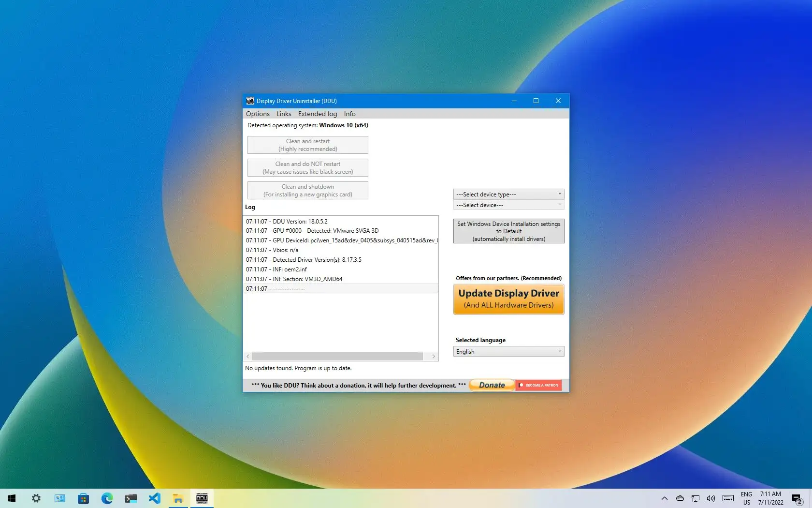Open the Info menu
The height and width of the screenshot is (508, 812).
[349, 114]
